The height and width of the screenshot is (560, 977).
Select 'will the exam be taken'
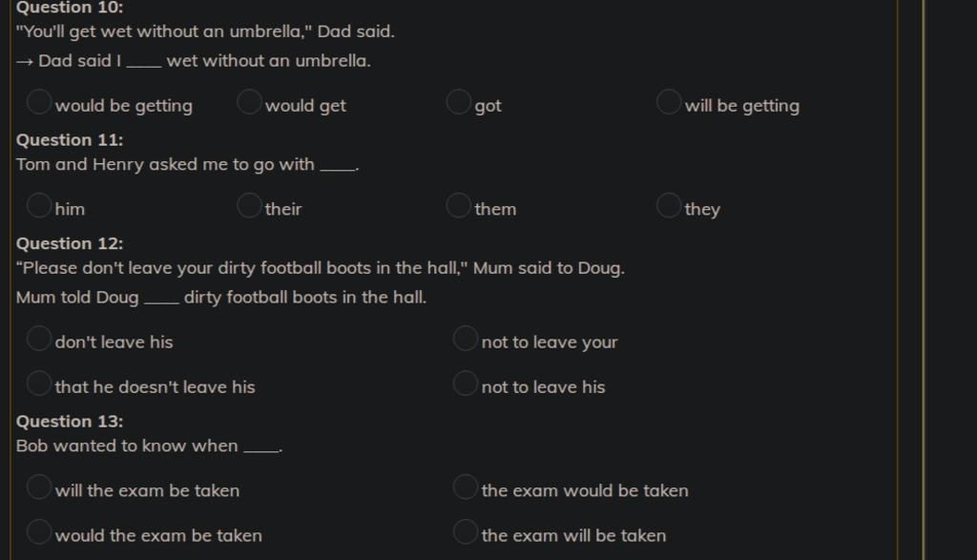point(38,487)
